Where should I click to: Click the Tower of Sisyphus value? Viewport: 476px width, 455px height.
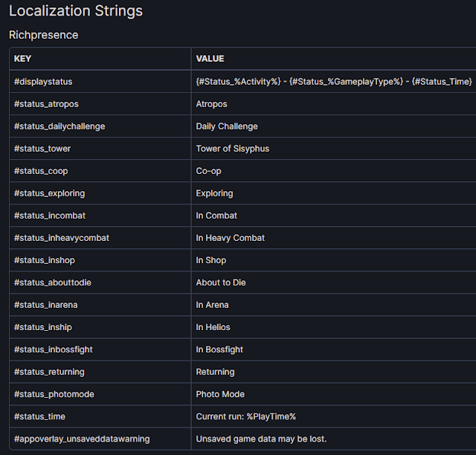(x=232, y=149)
